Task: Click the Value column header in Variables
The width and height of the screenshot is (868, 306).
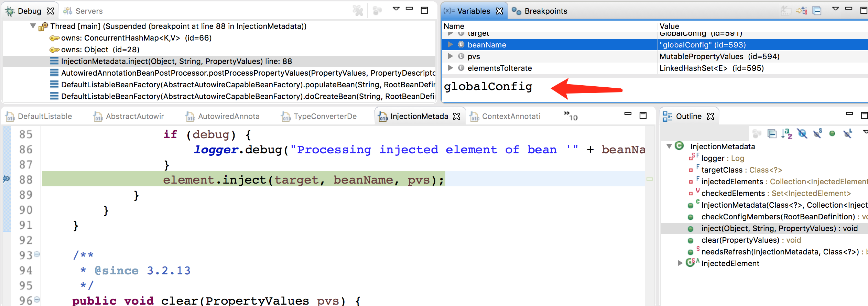Action: tap(763, 26)
